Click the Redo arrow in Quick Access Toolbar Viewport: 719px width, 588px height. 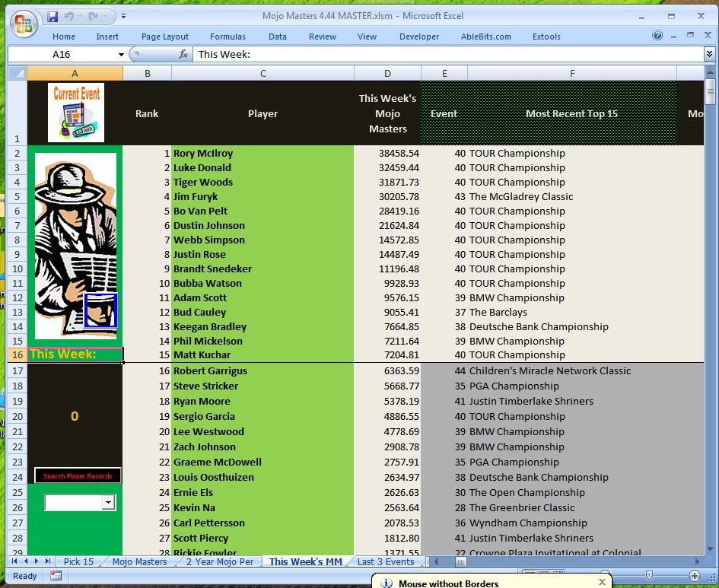pos(94,17)
